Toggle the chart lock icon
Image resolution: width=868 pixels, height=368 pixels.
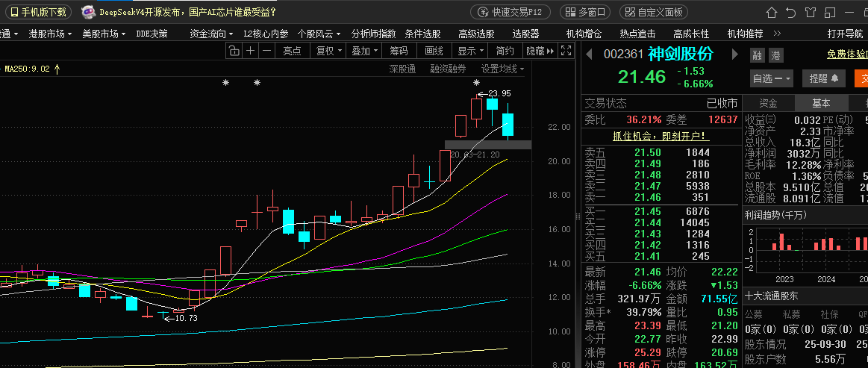point(234,51)
